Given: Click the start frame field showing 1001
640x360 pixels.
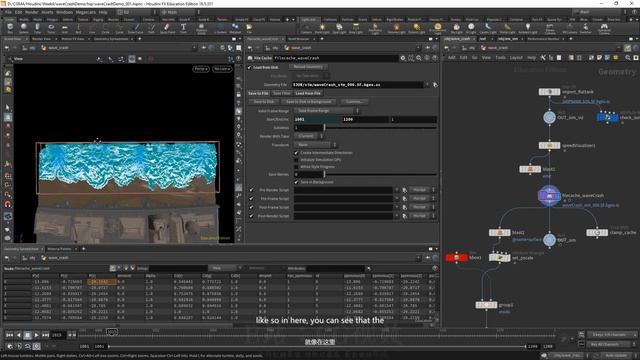Looking at the screenshot, I should [317, 119].
